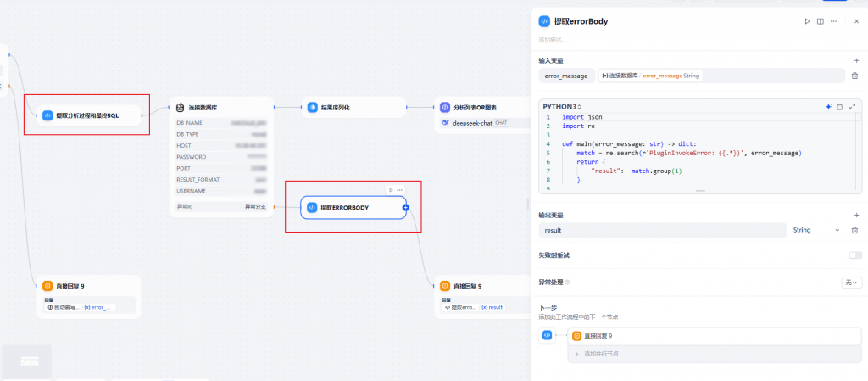Screen dimensions: 868x381
Task: Click 添加并行节点 to add a parallel node
Action: [x=604, y=353]
